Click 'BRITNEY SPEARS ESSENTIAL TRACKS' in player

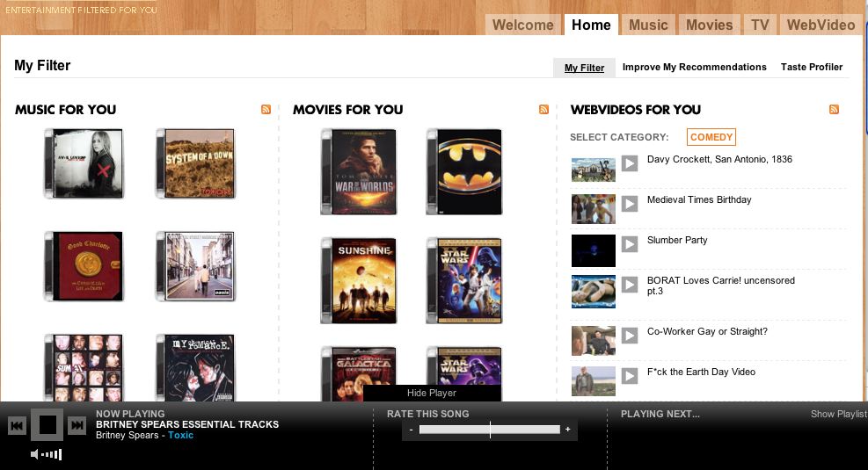point(187,424)
